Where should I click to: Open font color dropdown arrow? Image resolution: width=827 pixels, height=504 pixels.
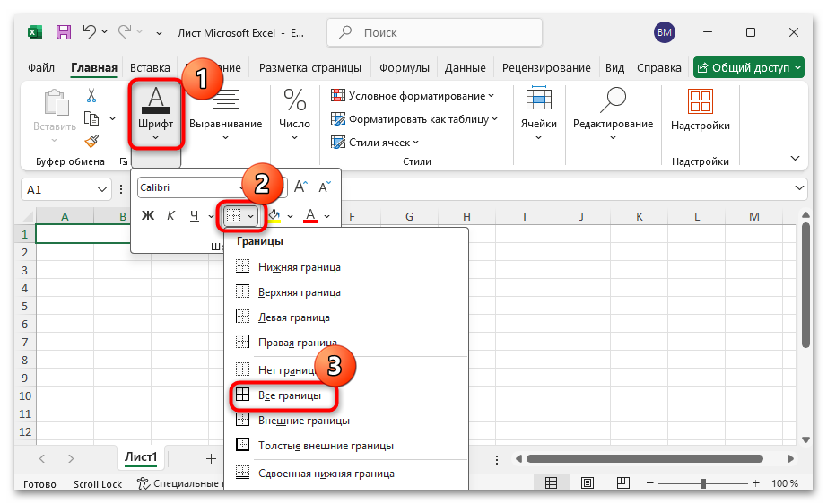pyautogui.click(x=327, y=216)
